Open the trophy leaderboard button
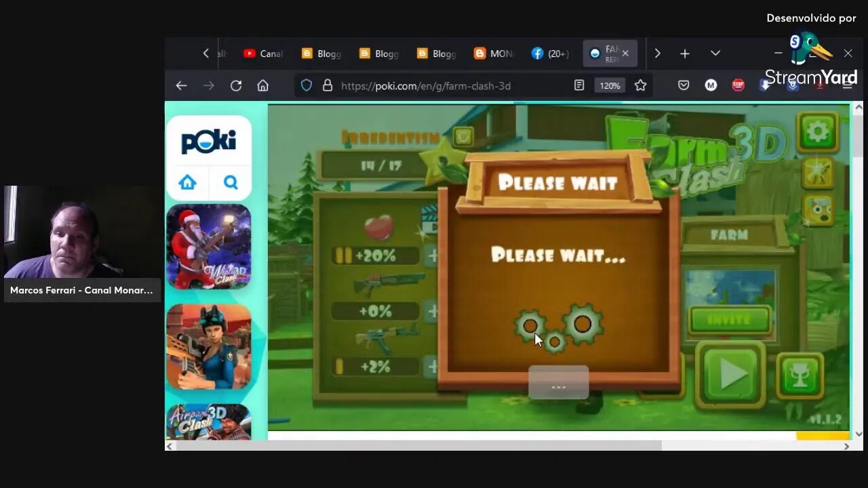The image size is (868, 488). click(x=800, y=376)
